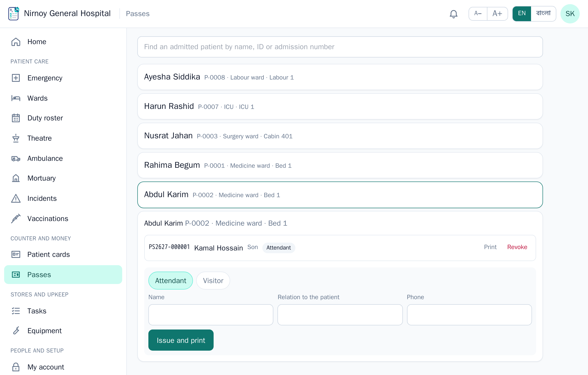
Task: Switch language to EN
Action: (x=522, y=14)
